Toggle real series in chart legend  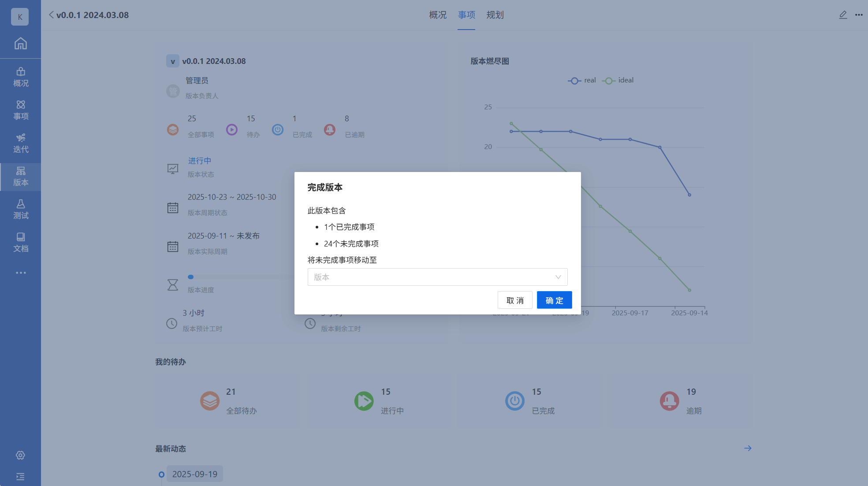coord(582,80)
